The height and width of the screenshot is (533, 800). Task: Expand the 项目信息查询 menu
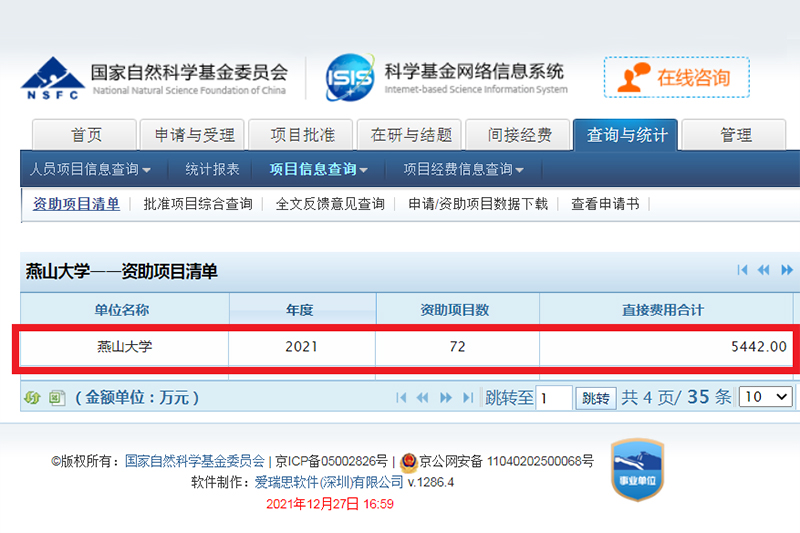319,169
